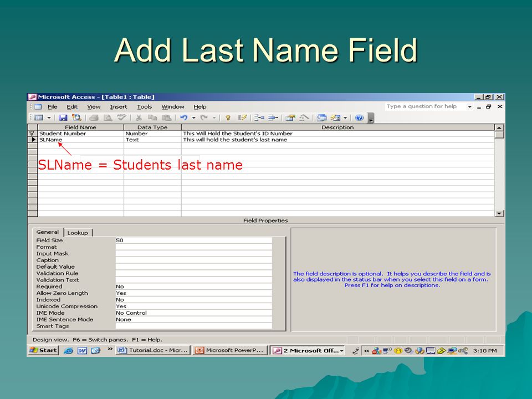The image size is (532, 399).
Task: Click the Copy icon in the toolbar
Action: 153,117
